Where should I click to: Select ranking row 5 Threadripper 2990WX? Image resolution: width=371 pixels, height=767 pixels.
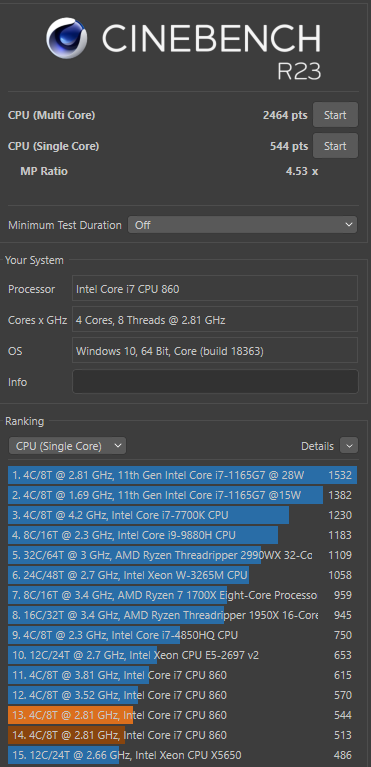(183, 555)
